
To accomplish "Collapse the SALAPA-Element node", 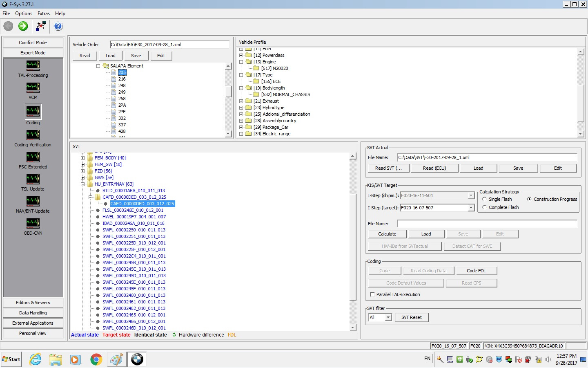I will [x=98, y=66].
